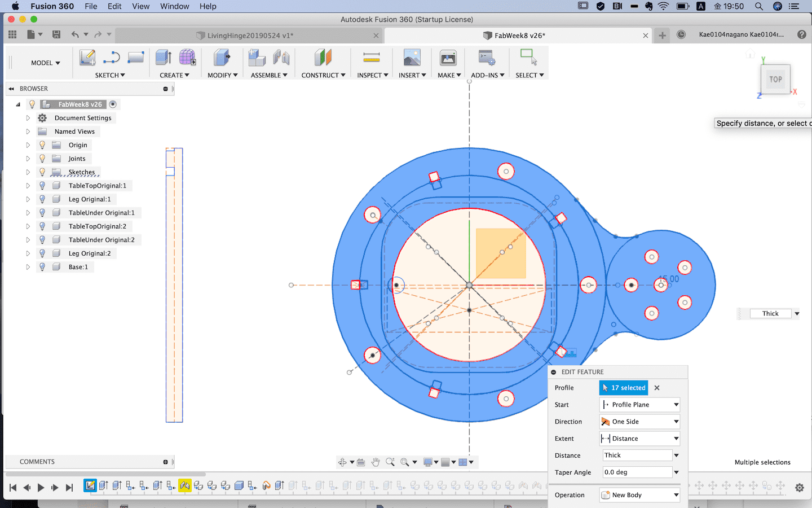
Task: Click the Create Sketch icon
Action: [x=87, y=58]
